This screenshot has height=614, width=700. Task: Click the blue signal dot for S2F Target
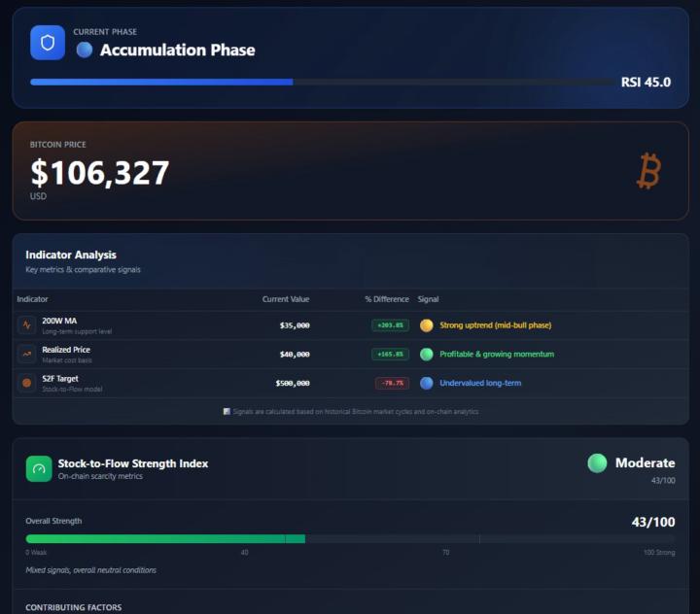pos(427,383)
